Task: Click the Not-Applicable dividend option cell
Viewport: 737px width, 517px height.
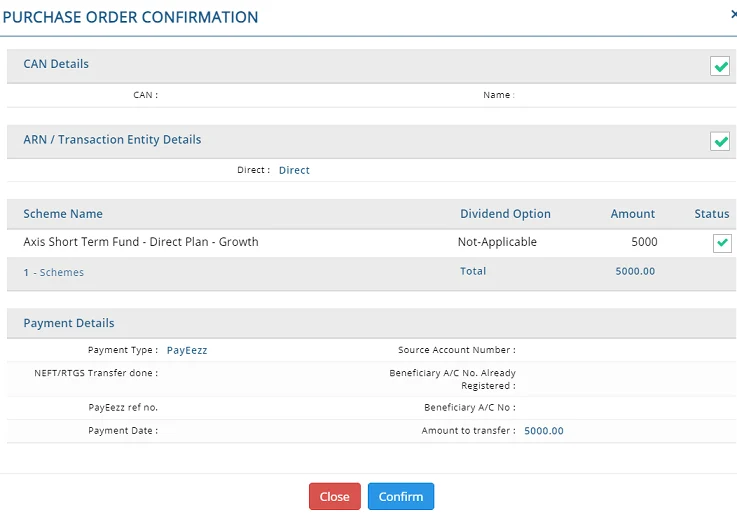Action: click(x=497, y=242)
